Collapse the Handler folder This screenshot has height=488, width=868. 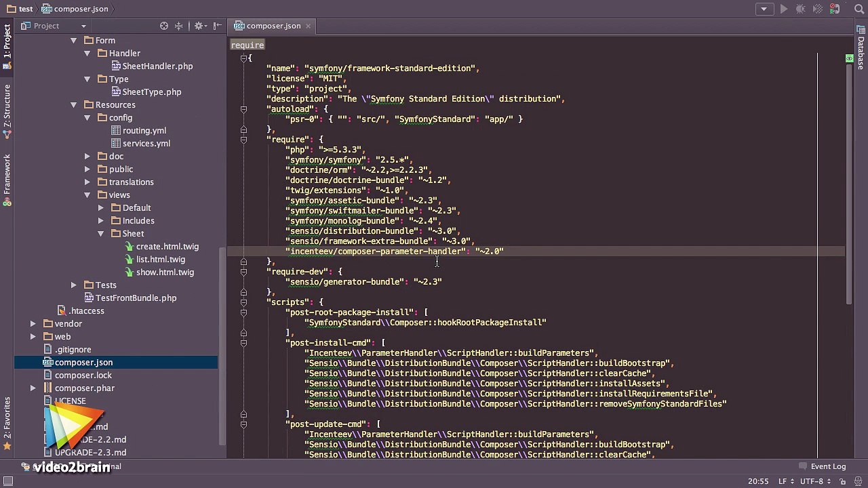click(87, 54)
